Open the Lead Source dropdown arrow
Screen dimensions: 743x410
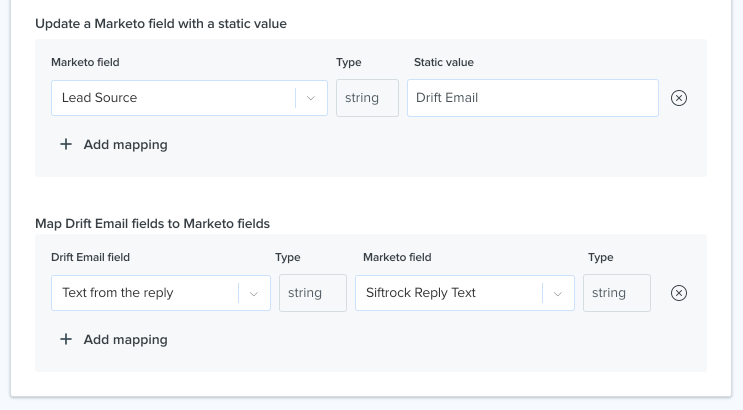click(x=311, y=98)
